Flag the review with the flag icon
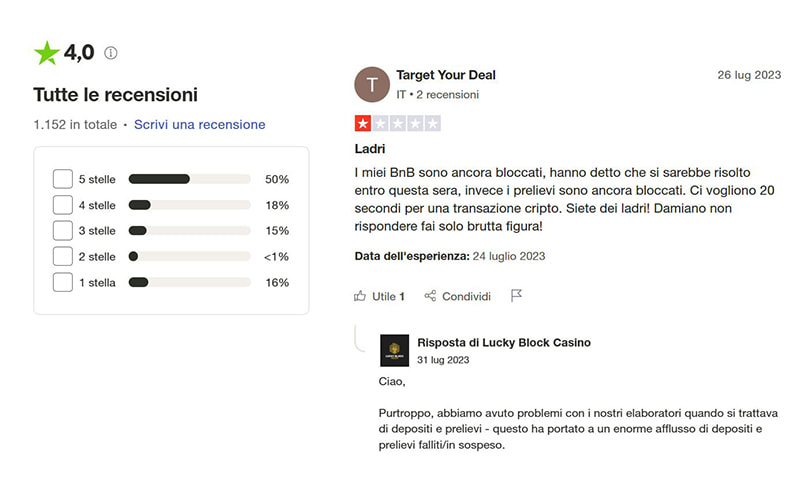The image size is (790, 499). (516, 296)
